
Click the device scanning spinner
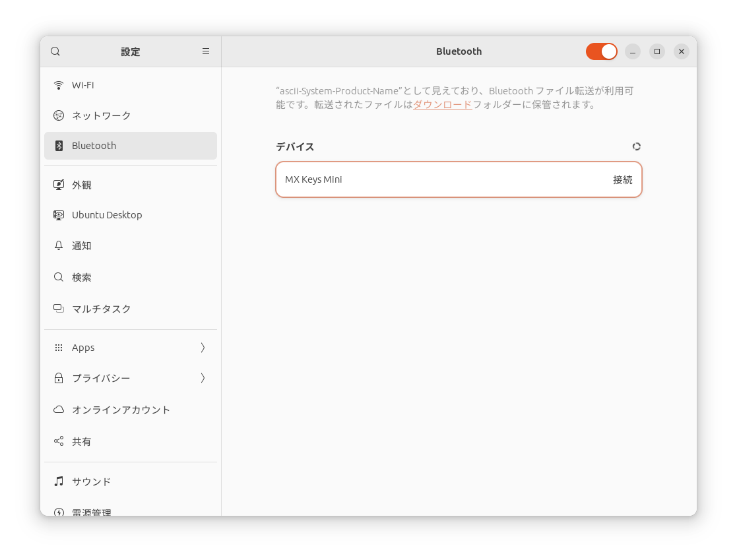coord(636,146)
